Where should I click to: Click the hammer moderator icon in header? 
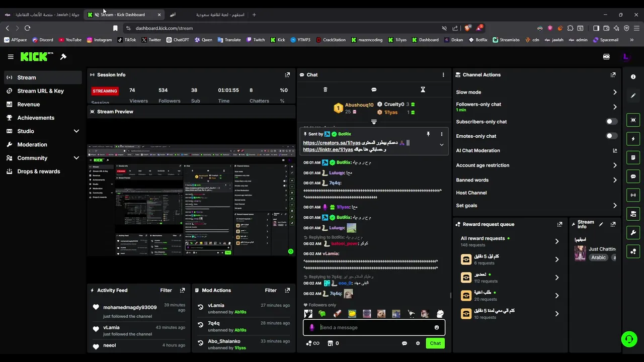[63, 57]
